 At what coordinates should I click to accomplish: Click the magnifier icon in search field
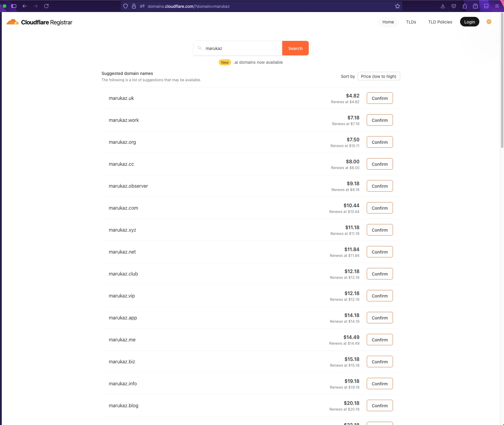tap(199, 48)
